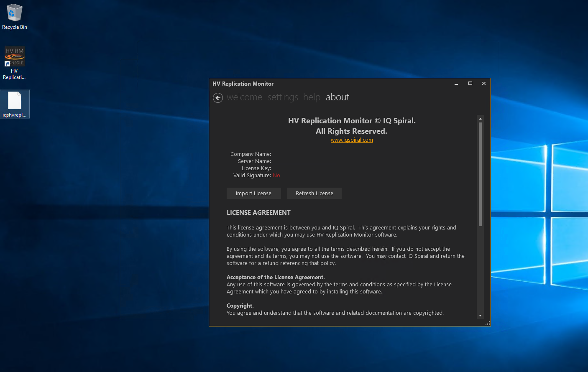Open the help tab

tap(312, 97)
